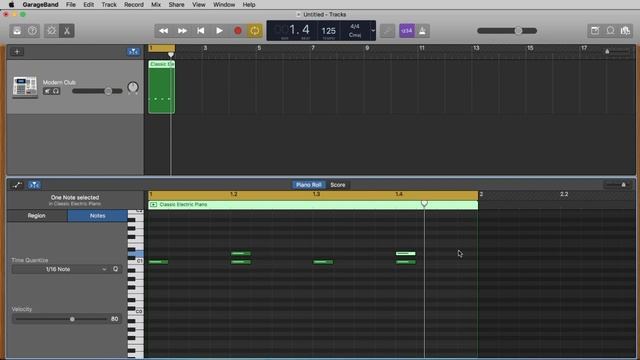Switch to the Piano Roll tab

309,185
